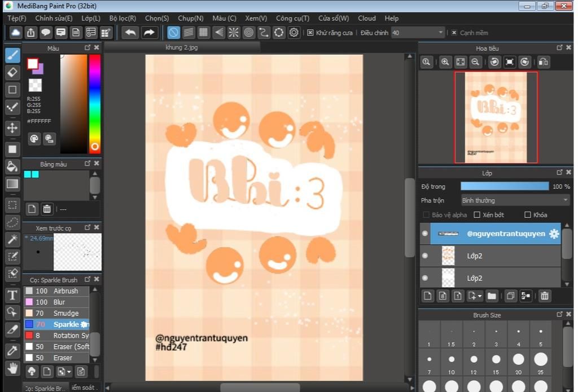Image resolution: width=578 pixels, height=392 pixels.
Task: Hide the @nguyentrantuquyen layer
Action: (425, 234)
